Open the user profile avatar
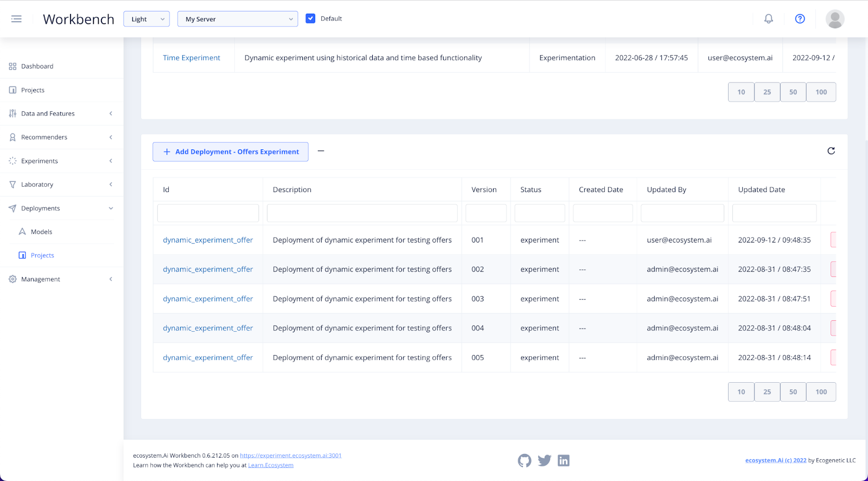The height and width of the screenshot is (481, 868). (835, 19)
